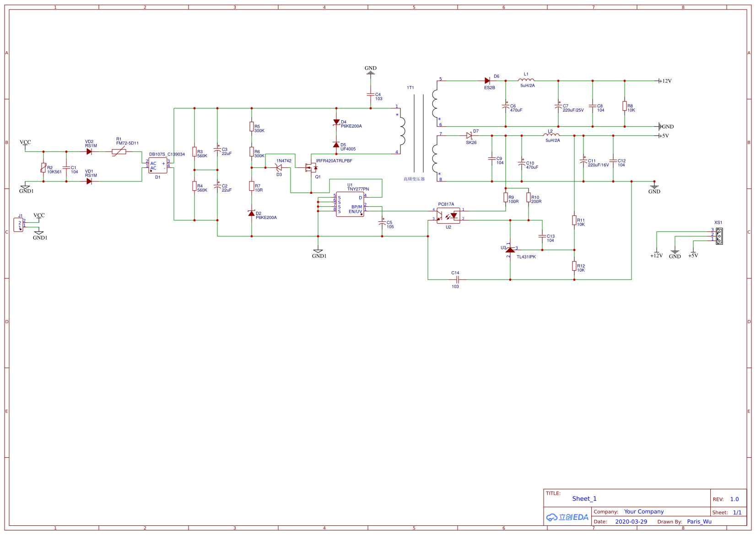Click the 'FM72-5D11' part label
Image resolution: width=756 pixels, height=535 pixels.
tap(127, 143)
